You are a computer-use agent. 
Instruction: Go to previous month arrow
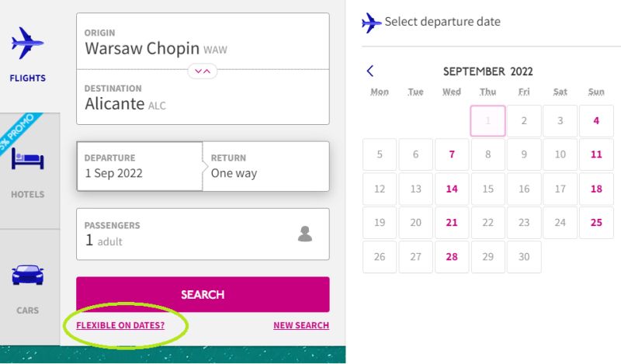pyautogui.click(x=370, y=71)
